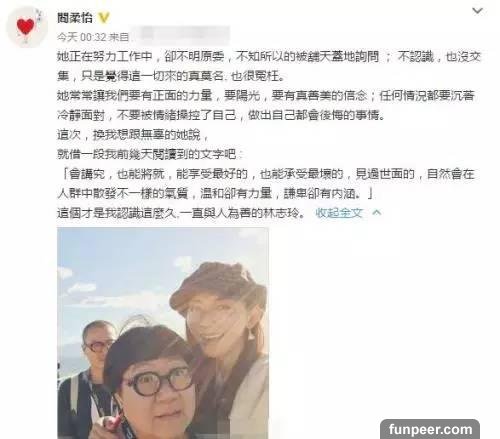The width and height of the screenshot is (500, 439).
Task: Click the paragraph starting 她常常讓我們
Action: [266, 105]
